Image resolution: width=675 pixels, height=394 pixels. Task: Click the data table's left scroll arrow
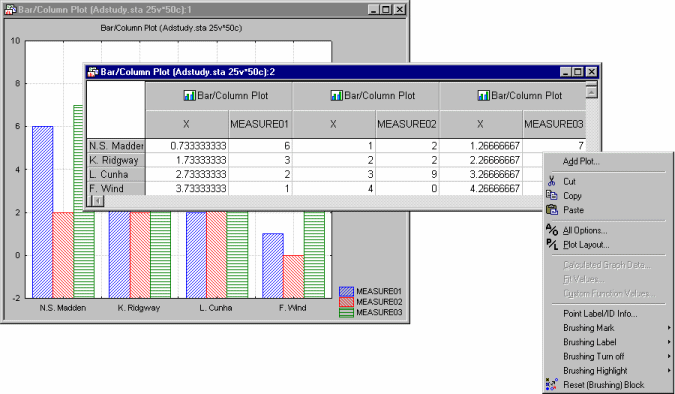[x=98, y=201]
